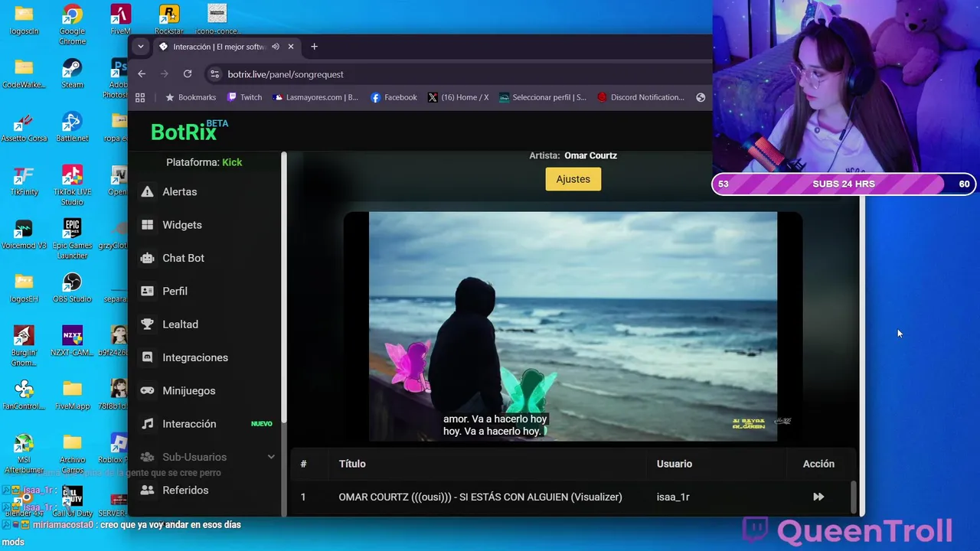
Task: Go back in the Chrome browser
Action: 142,74
